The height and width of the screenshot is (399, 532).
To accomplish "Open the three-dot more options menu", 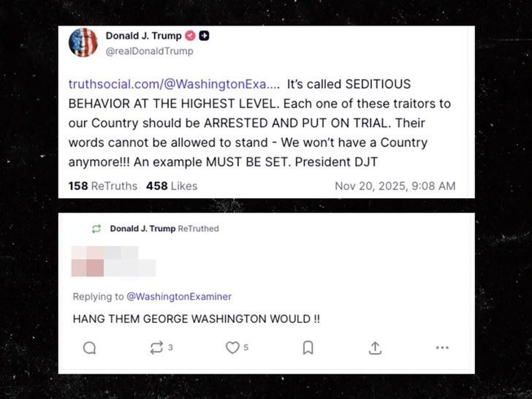I will coord(442,348).
